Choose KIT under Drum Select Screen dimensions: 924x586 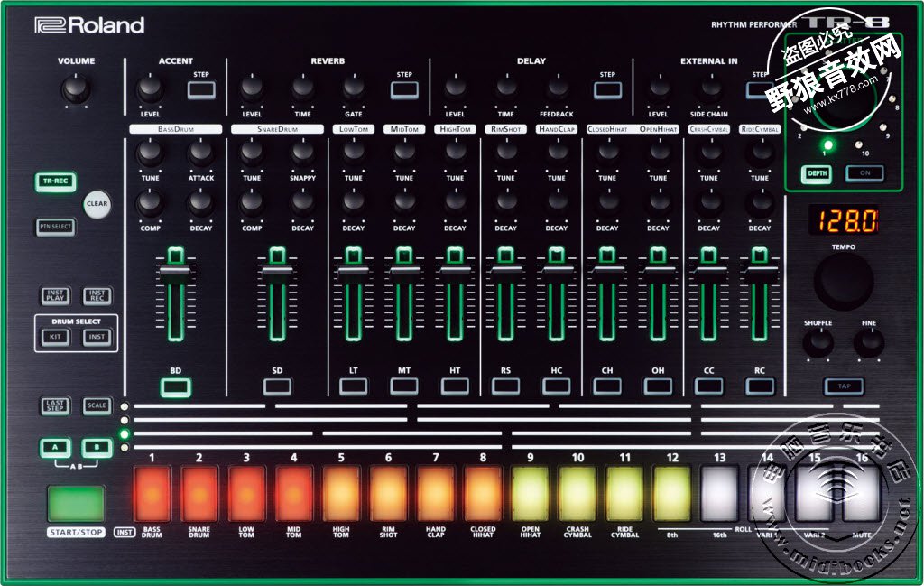tap(55, 337)
